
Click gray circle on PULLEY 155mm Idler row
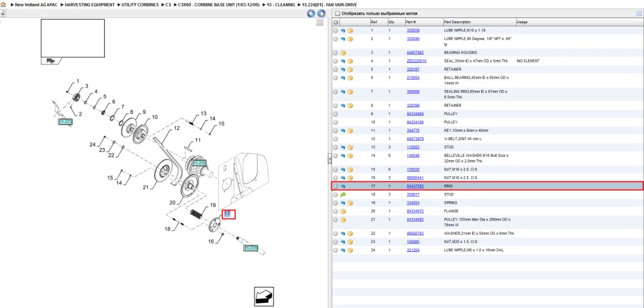[x=336, y=219]
